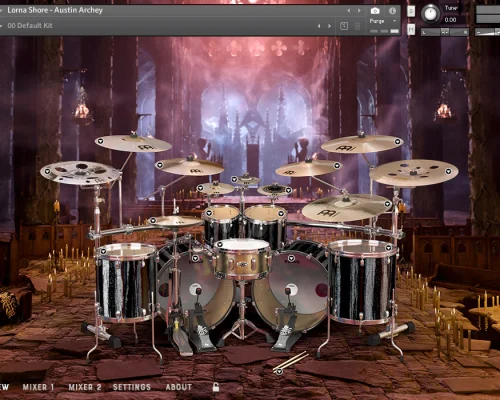Open the right kick drum selector arrow

(291, 258)
